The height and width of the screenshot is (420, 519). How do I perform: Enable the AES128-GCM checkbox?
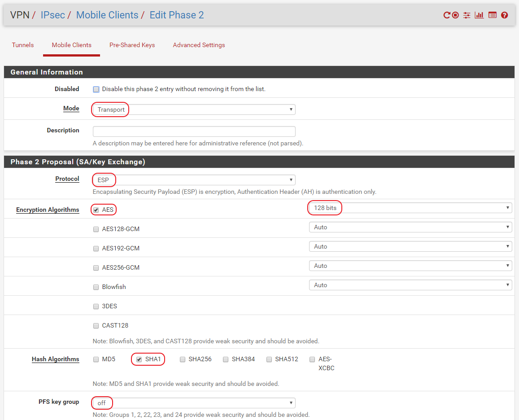(x=96, y=229)
